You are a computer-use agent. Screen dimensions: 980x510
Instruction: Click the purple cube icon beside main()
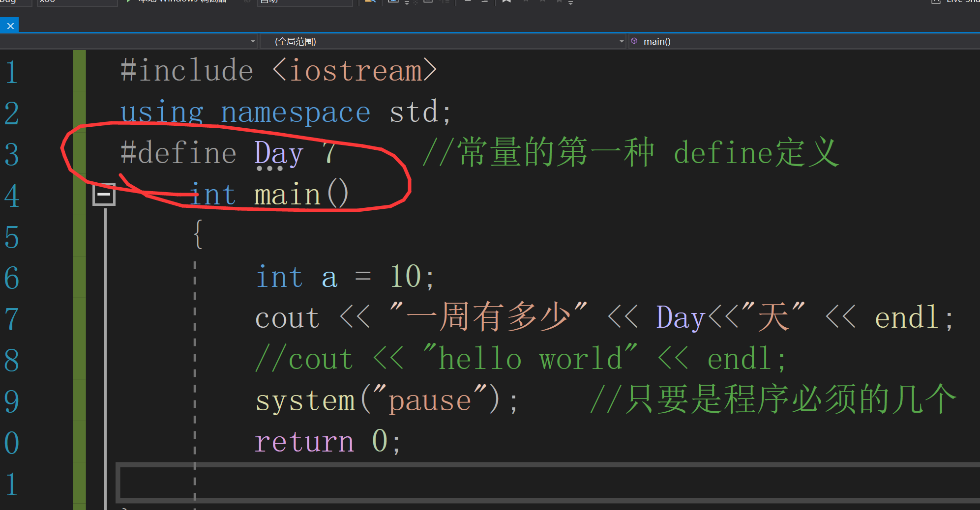pyautogui.click(x=634, y=41)
